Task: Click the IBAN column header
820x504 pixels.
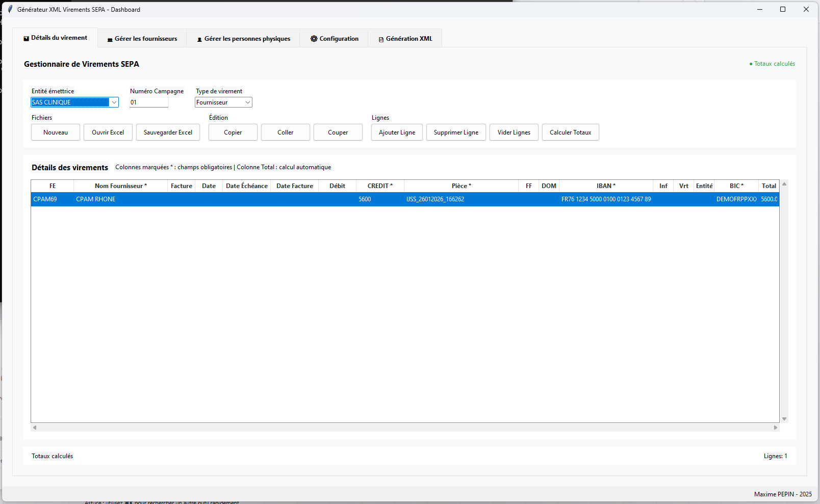Action: 606,186
